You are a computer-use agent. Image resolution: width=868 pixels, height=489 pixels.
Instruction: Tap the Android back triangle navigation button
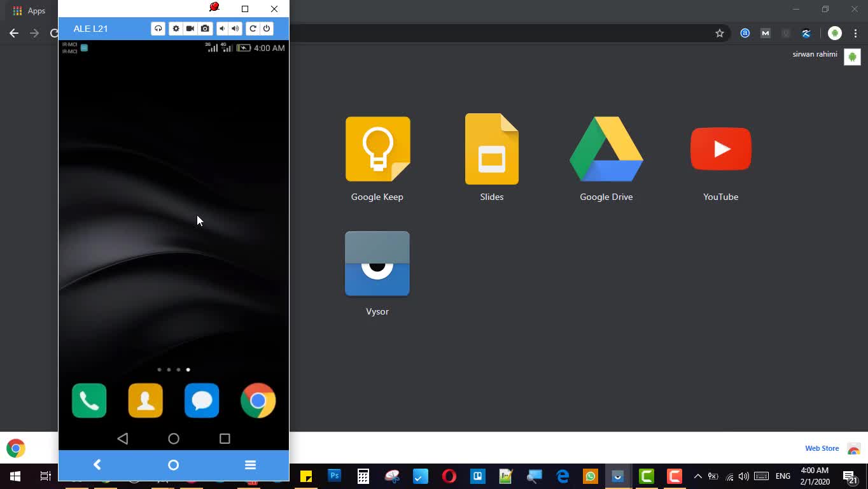[x=123, y=439]
